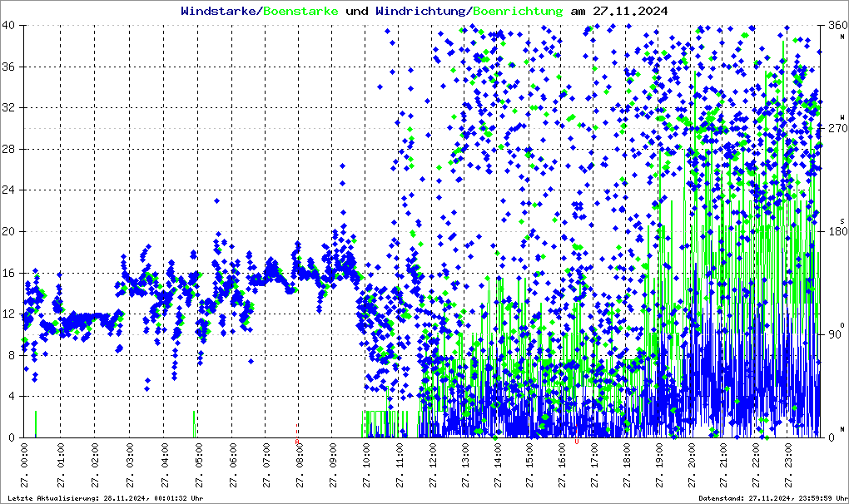Click the time axis label '27. 04:00'
This screenshot has height=504, width=849.
click(165, 466)
